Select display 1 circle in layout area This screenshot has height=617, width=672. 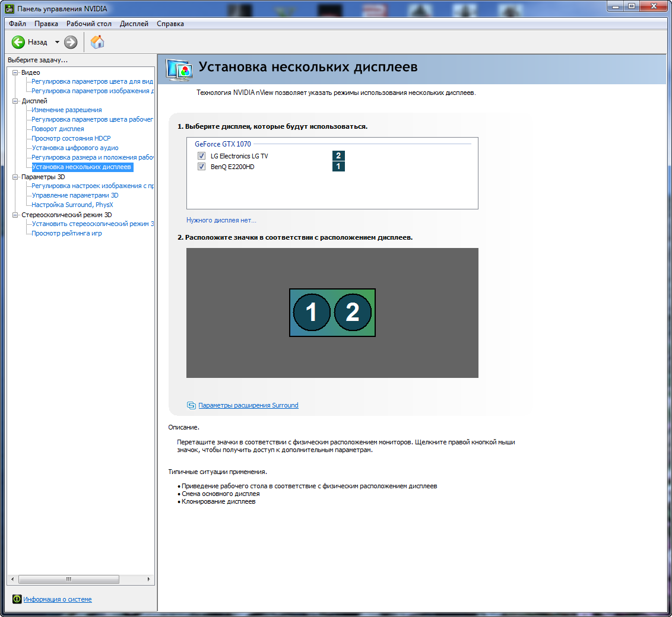click(311, 312)
